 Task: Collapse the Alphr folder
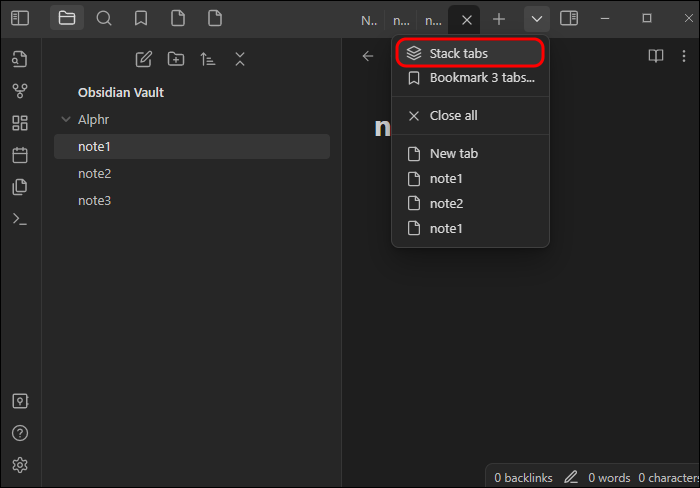pos(65,120)
